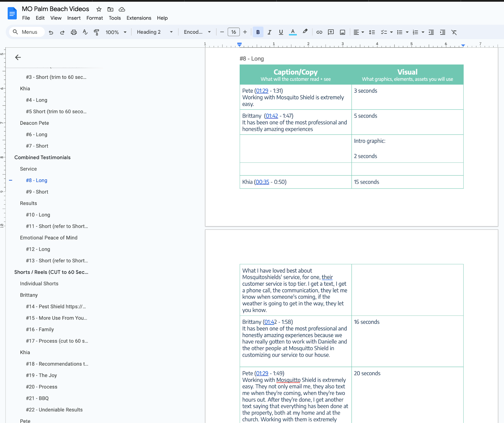Click the font size field showing 16
The image size is (504, 423).
click(x=234, y=32)
